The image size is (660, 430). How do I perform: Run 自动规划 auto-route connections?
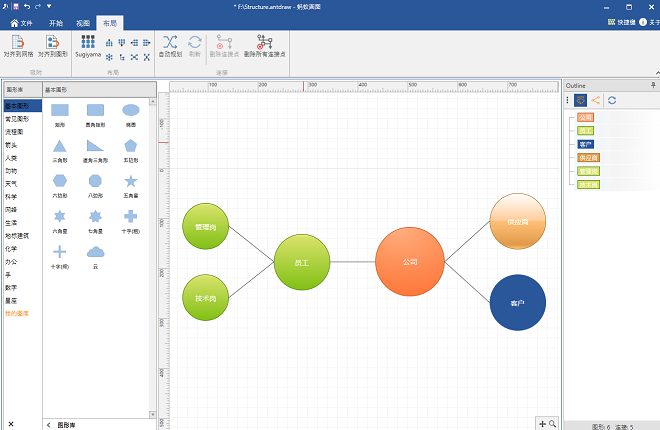(170, 46)
